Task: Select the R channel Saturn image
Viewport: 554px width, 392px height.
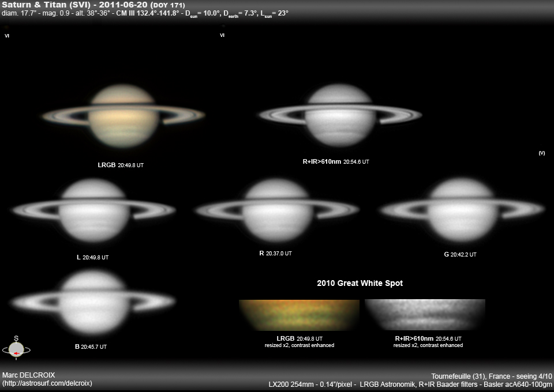Action: pos(276,210)
